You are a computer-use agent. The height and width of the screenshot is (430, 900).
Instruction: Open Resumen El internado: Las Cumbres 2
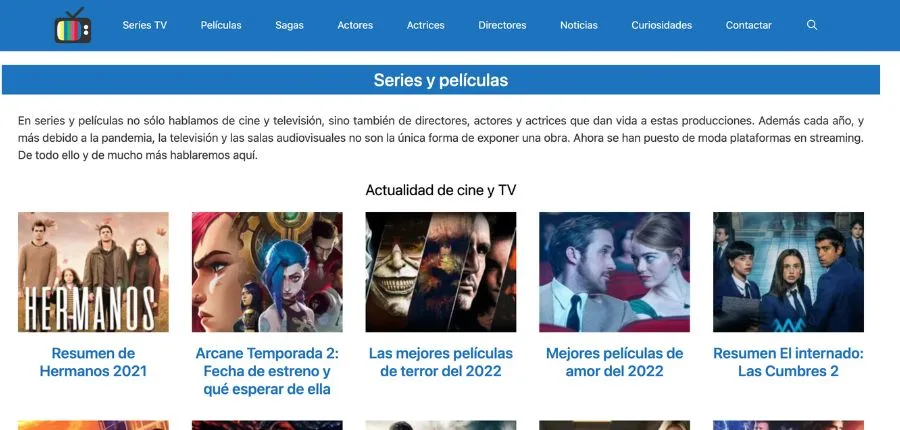click(x=788, y=362)
